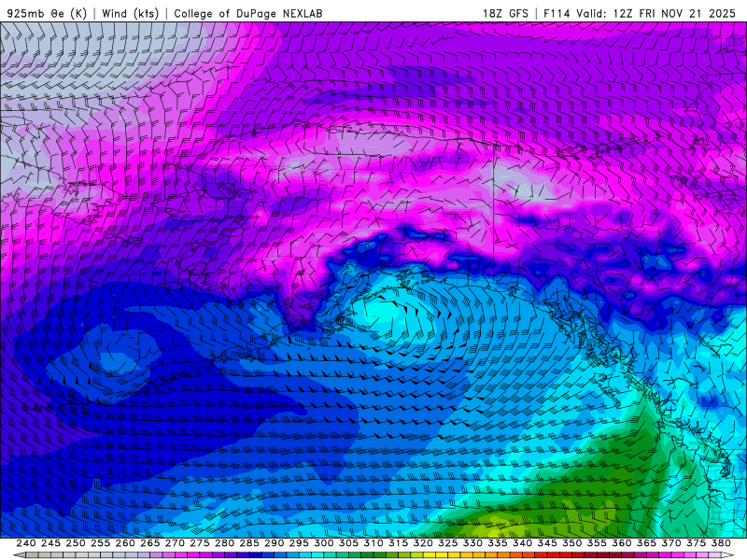The image size is (747, 560).
Task: Click the 370 color scale number
Action: (670, 543)
